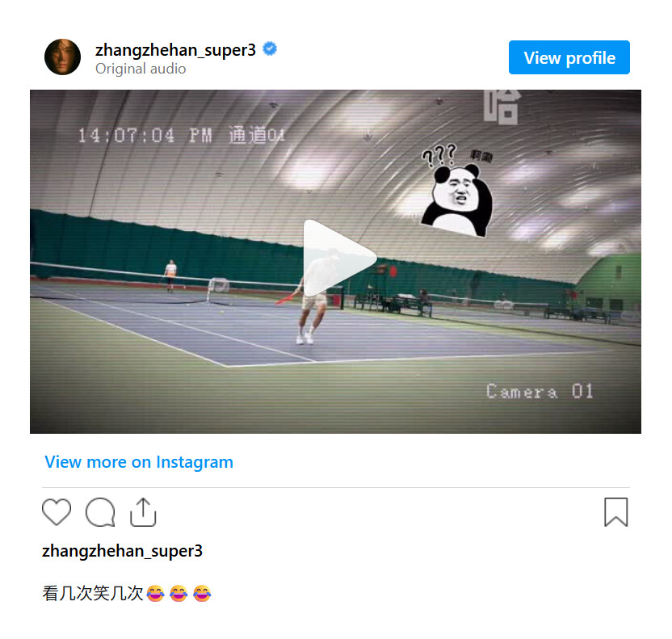Play the video with the center play button
This screenshot has width=672, height=639.
340,258
